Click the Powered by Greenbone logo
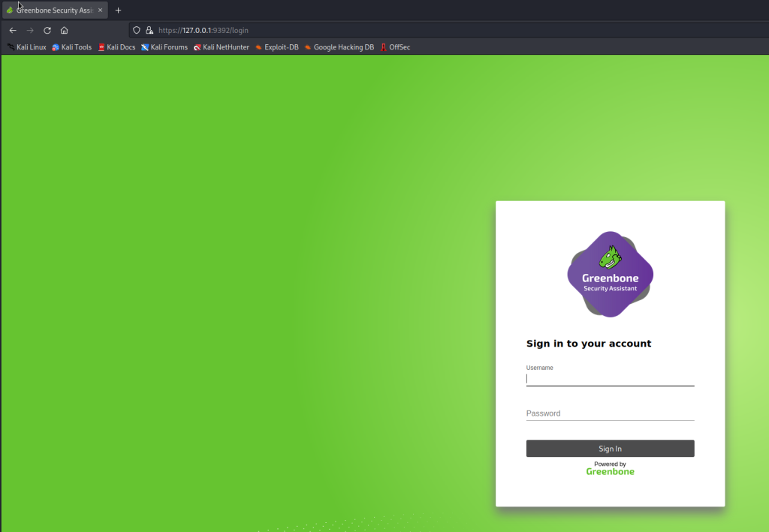769x532 pixels. tap(610, 468)
